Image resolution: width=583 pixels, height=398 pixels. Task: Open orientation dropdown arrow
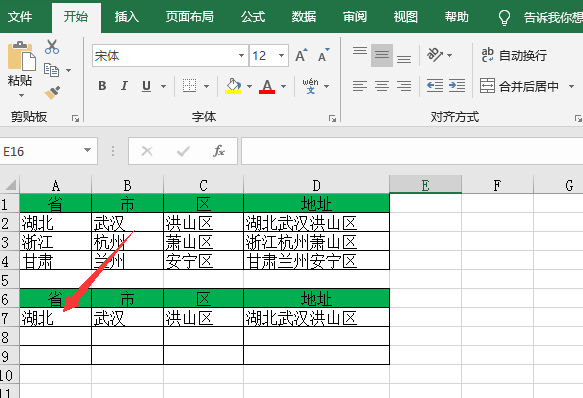click(449, 55)
